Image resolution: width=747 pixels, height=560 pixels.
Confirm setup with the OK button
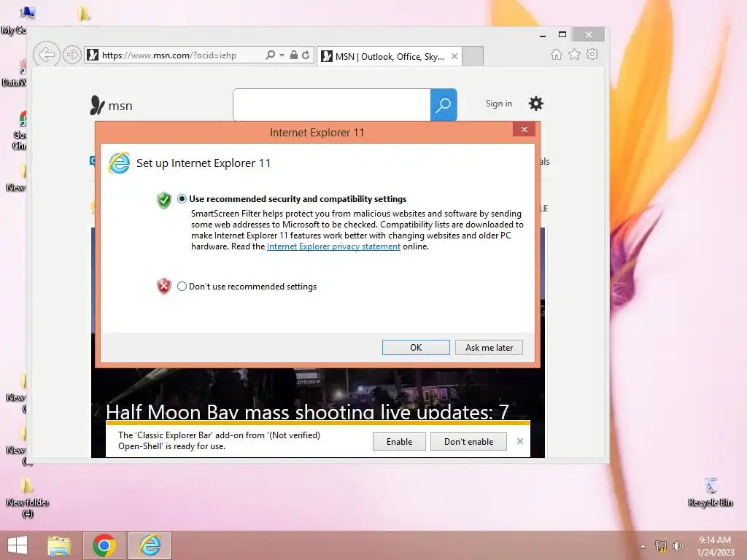[x=416, y=348]
